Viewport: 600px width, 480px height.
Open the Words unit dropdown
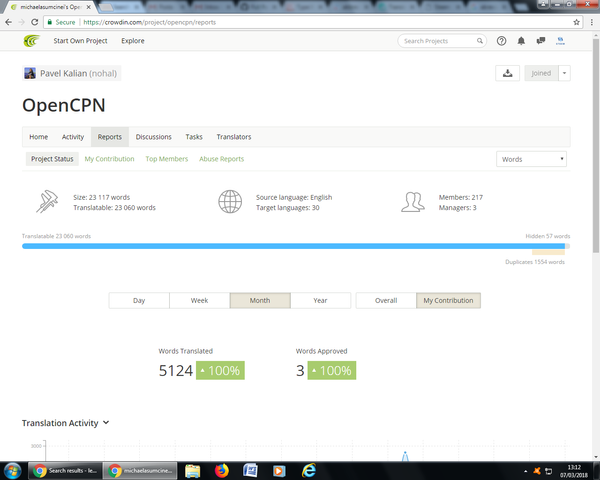click(x=531, y=159)
